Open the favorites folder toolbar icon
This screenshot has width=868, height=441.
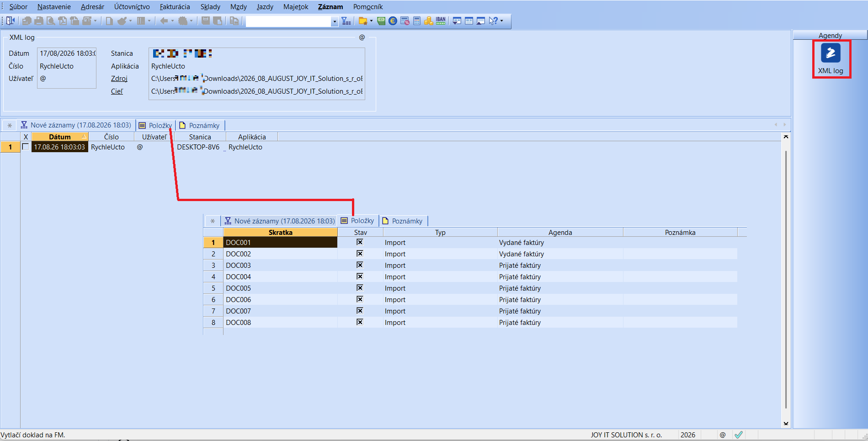coord(363,21)
